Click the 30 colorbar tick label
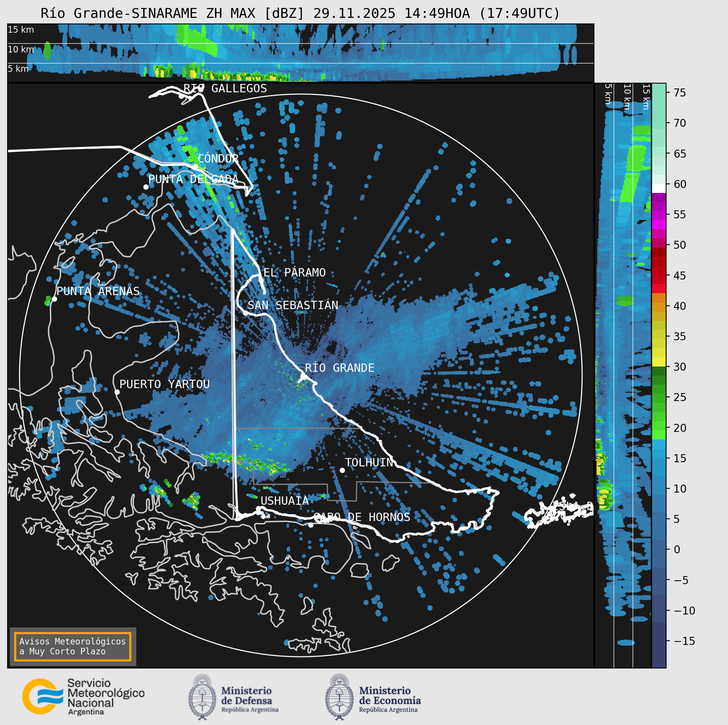The width and height of the screenshot is (728, 725). click(680, 367)
